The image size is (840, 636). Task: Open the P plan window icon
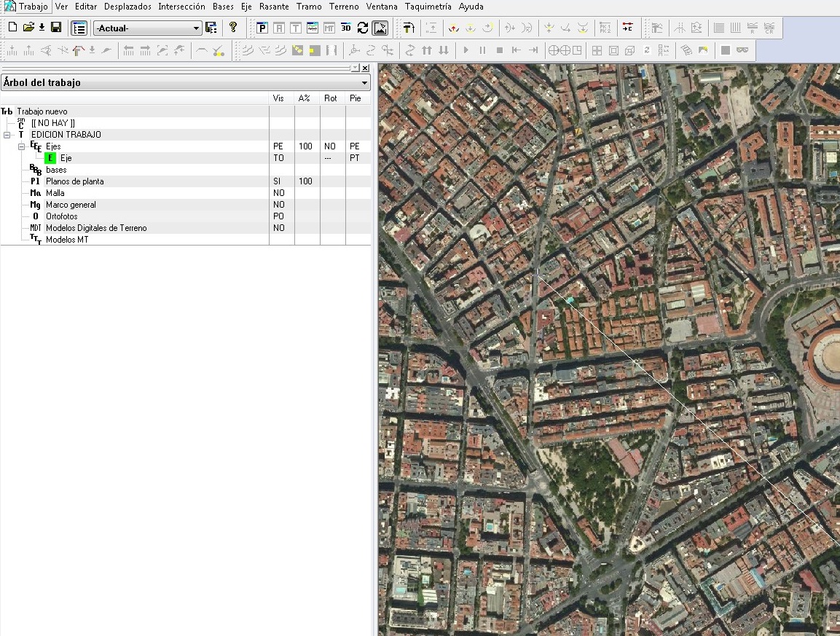click(x=262, y=28)
